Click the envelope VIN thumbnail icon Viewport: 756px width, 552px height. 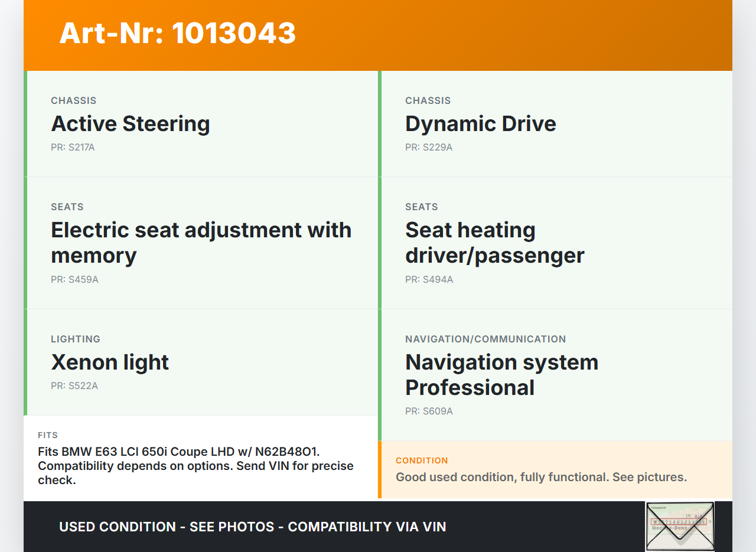680,526
